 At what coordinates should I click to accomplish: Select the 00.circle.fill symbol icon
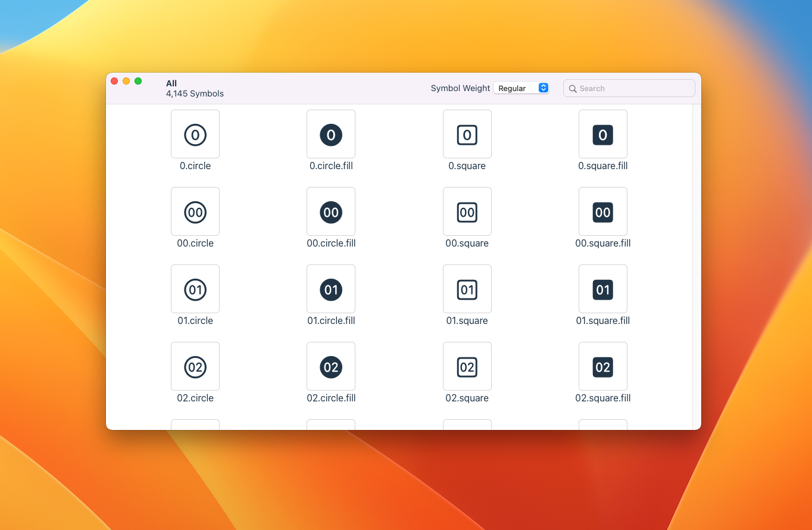331,211
